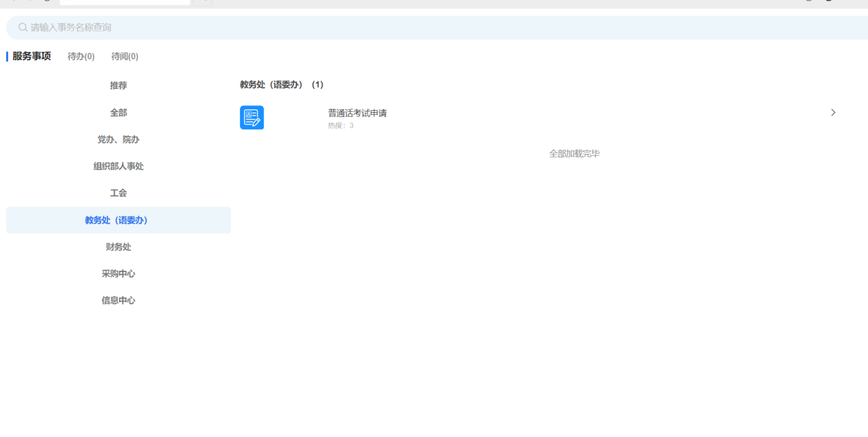Open the 待办(0) tab
Image resolution: width=868 pixels, height=437 pixels.
click(81, 56)
